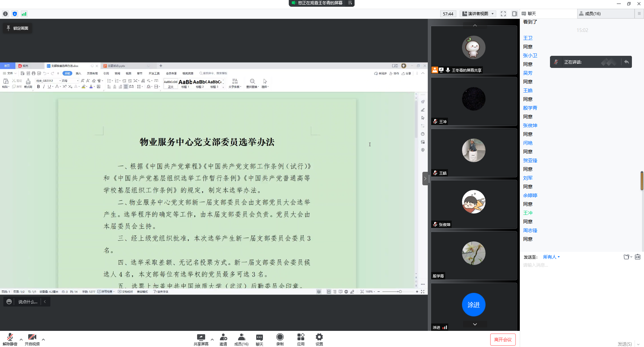Unmute the microphone
The height and width of the screenshot is (347, 644).
(x=10, y=337)
